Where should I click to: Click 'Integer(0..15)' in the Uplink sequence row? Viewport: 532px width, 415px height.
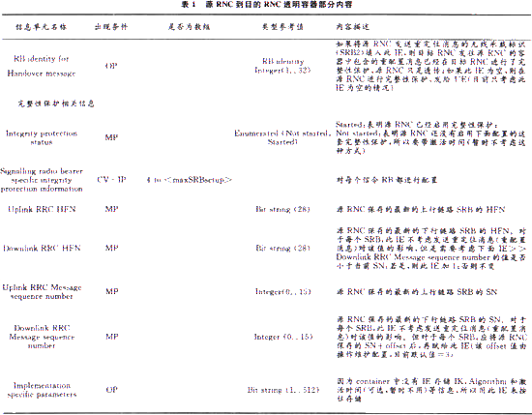tap(283, 292)
